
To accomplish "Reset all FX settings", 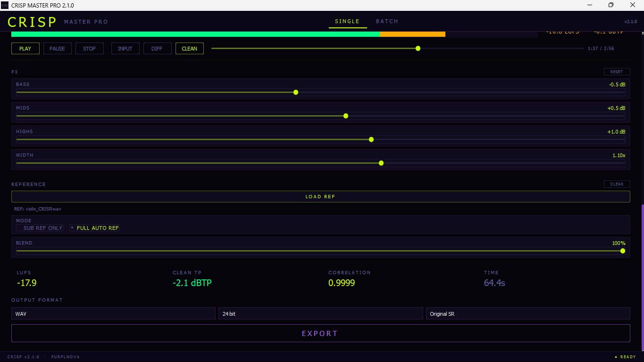I will (617, 71).
